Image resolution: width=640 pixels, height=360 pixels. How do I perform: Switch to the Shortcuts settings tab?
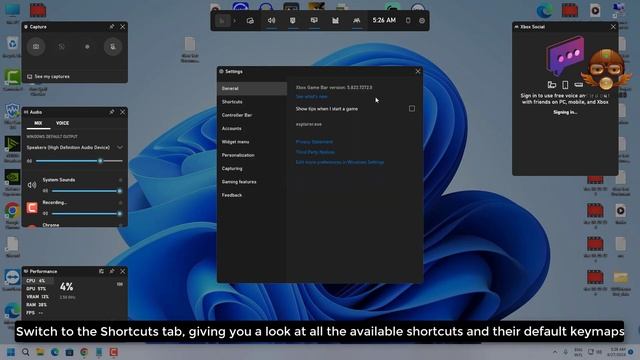[x=252, y=102]
